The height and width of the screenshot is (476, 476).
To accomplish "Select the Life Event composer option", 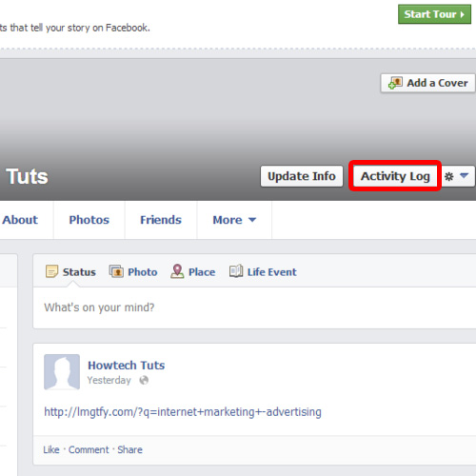I will pos(263,272).
